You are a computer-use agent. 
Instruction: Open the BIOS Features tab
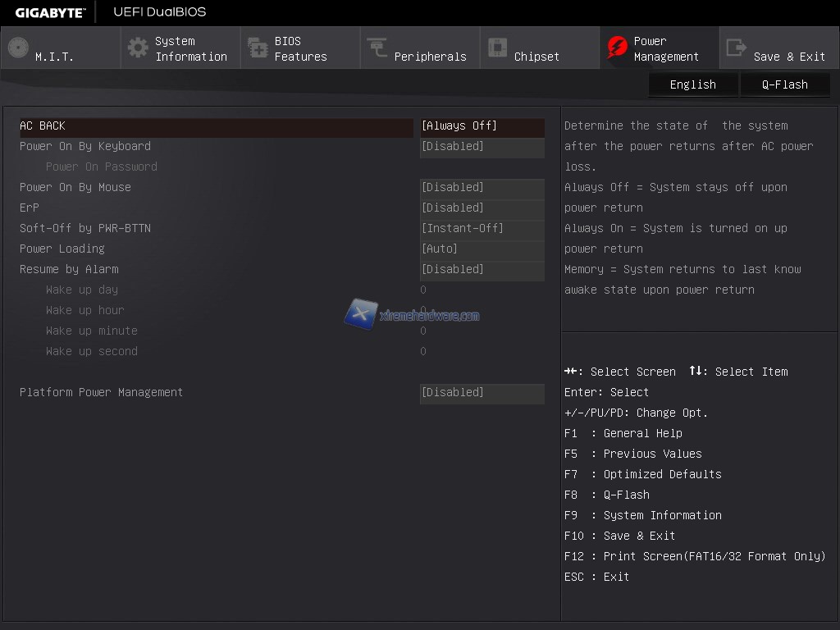300,48
